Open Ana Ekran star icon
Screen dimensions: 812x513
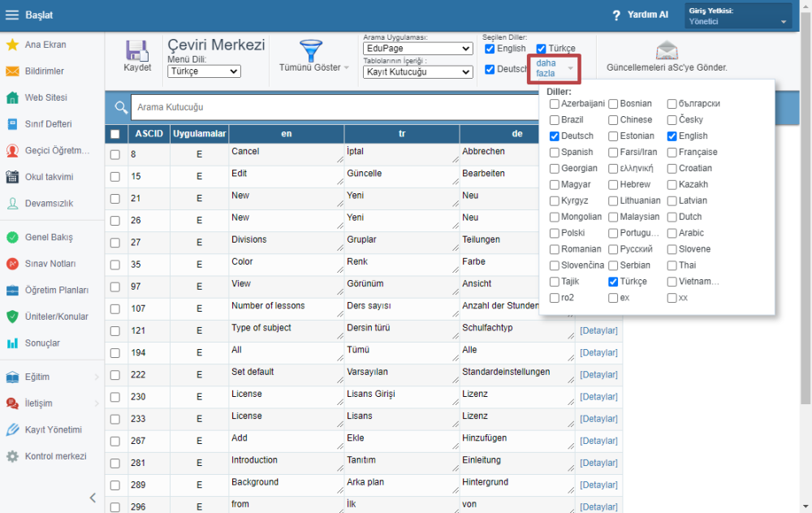coord(12,45)
